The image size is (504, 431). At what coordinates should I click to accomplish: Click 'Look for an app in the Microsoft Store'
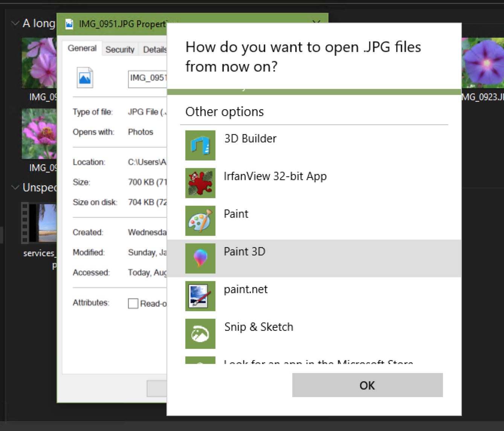click(318, 362)
